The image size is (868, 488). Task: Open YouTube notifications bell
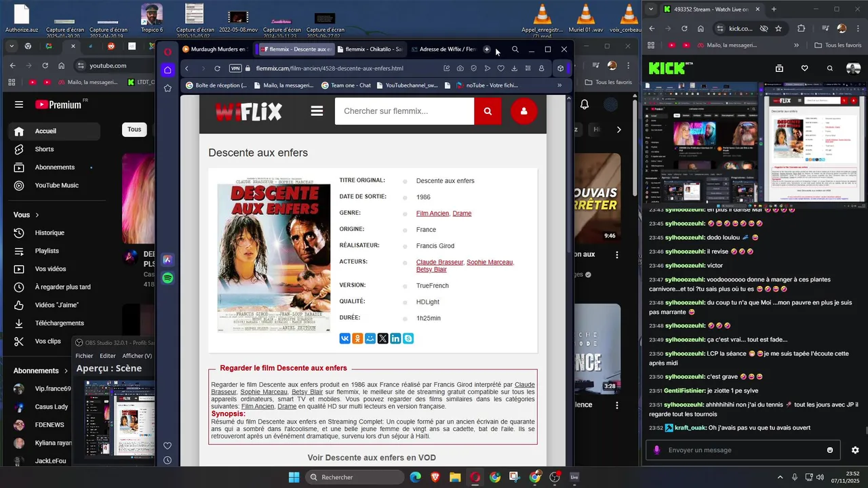(584, 104)
